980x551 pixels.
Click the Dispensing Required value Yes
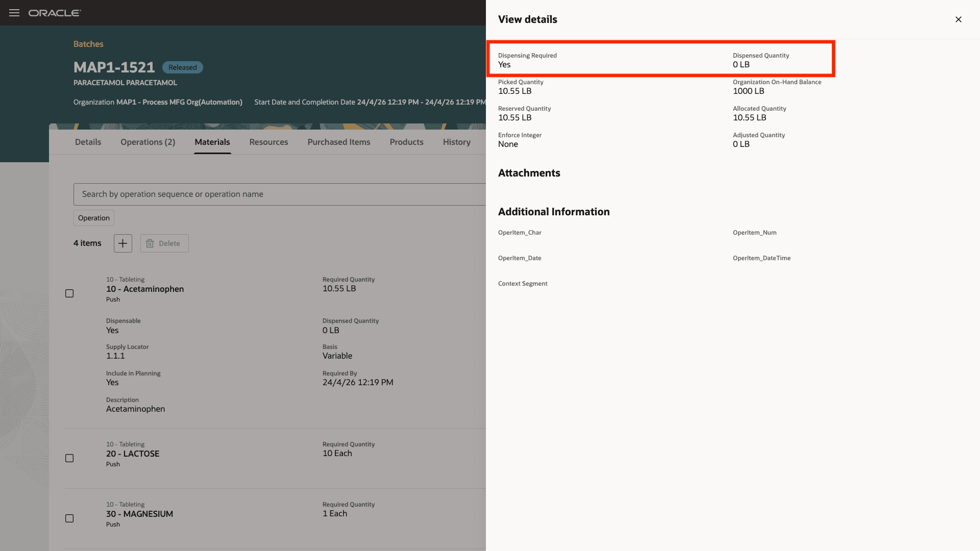[504, 64]
